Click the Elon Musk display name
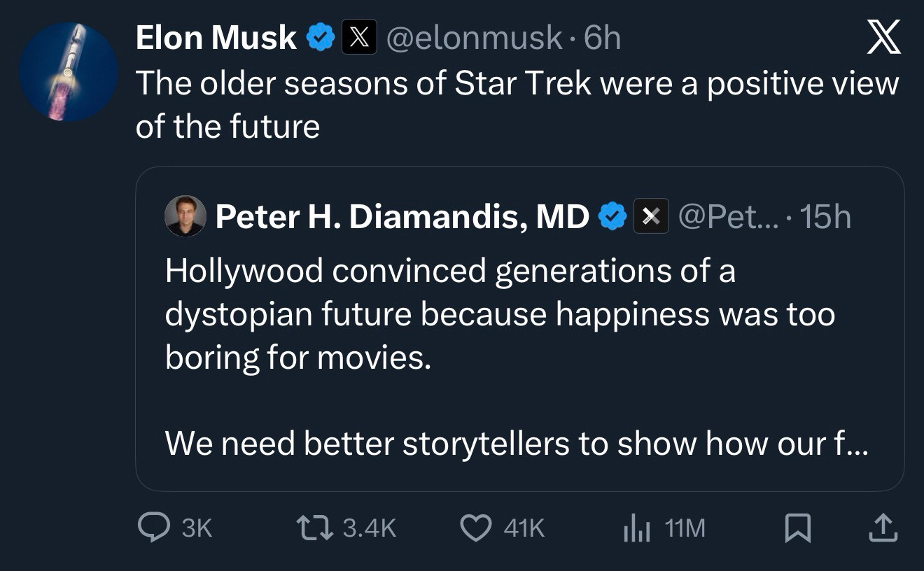 216,38
